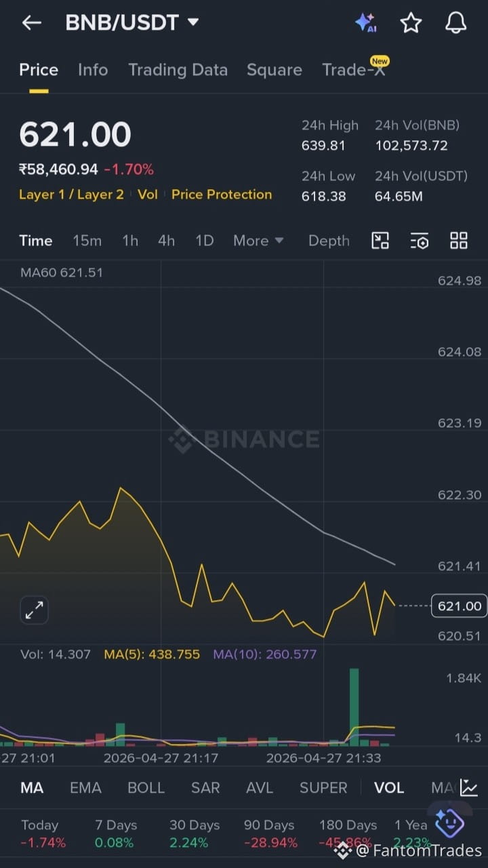Open the Square tab

(x=274, y=70)
